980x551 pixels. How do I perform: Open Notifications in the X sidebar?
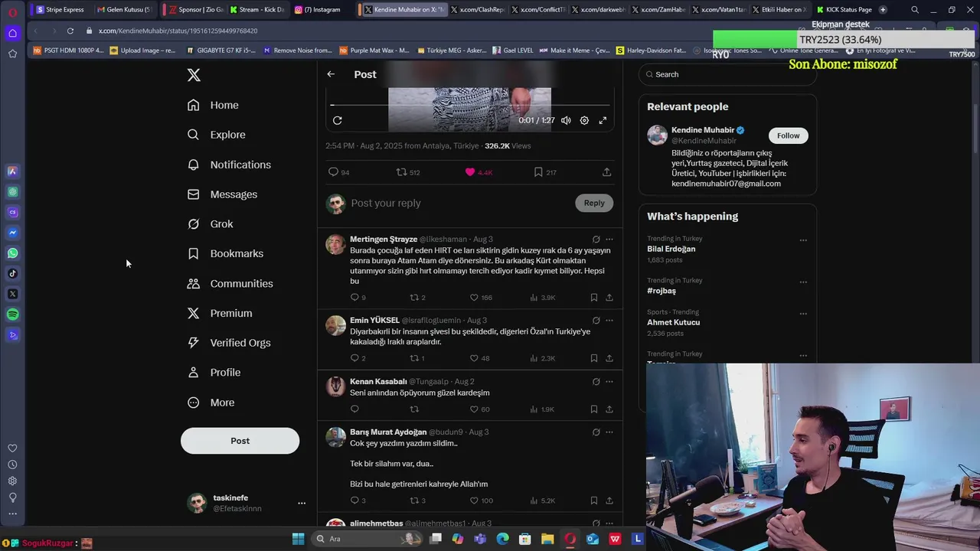click(x=230, y=165)
